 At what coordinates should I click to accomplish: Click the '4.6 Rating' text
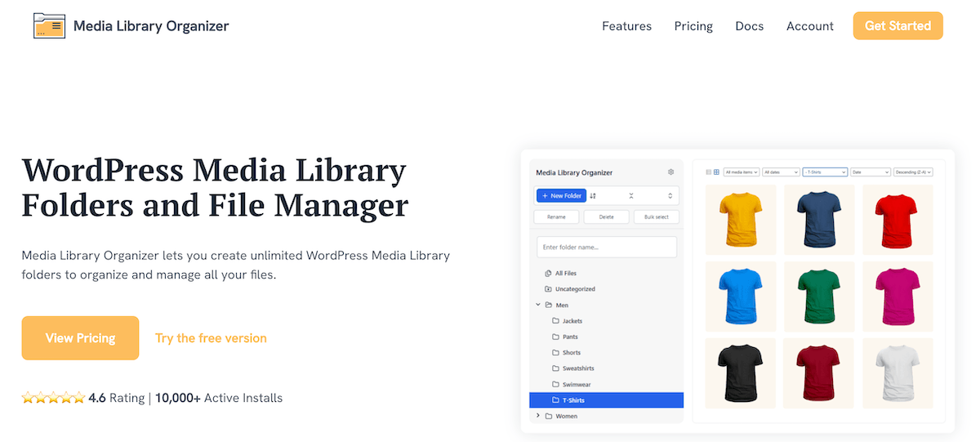116,399
